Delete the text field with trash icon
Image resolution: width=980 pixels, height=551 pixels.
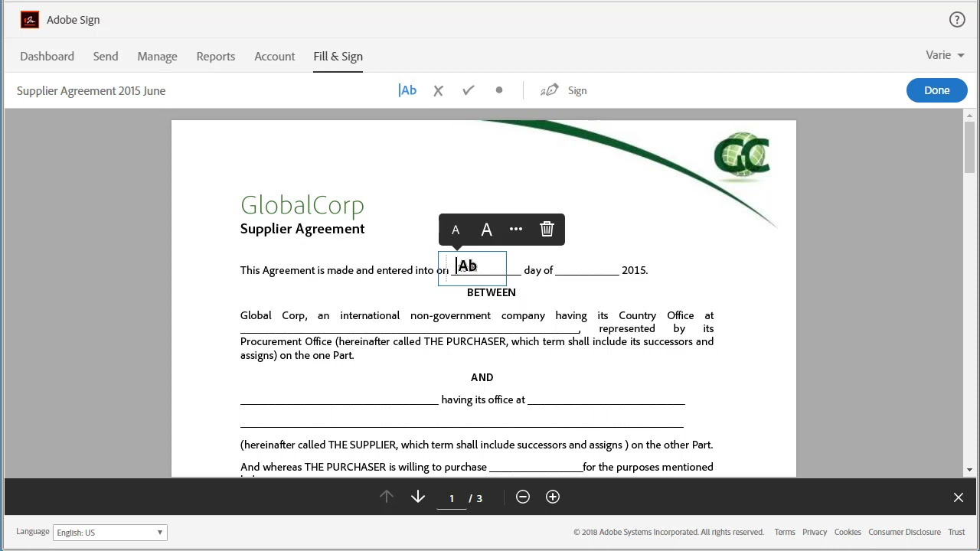click(547, 230)
